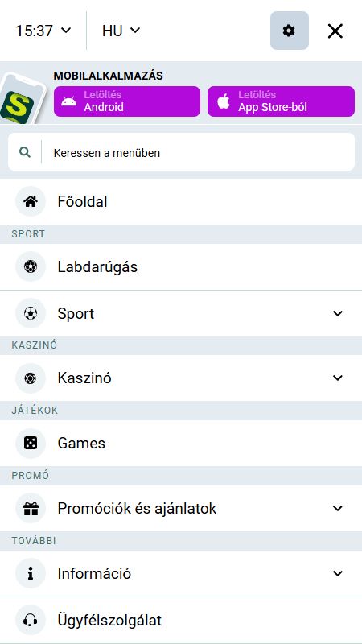Expand the Kaszinó submenu chevron
The height and width of the screenshot is (644, 362).
click(x=338, y=378)
